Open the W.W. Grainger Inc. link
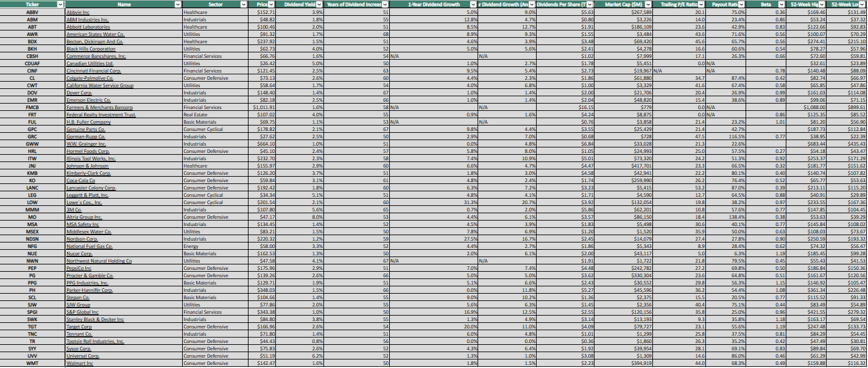Screen dimensions: 868x368 [x=87, y=144]
